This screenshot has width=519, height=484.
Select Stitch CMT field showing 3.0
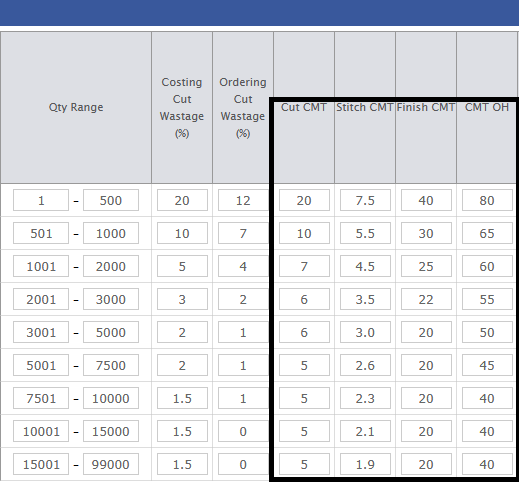(x=365, y=332)
